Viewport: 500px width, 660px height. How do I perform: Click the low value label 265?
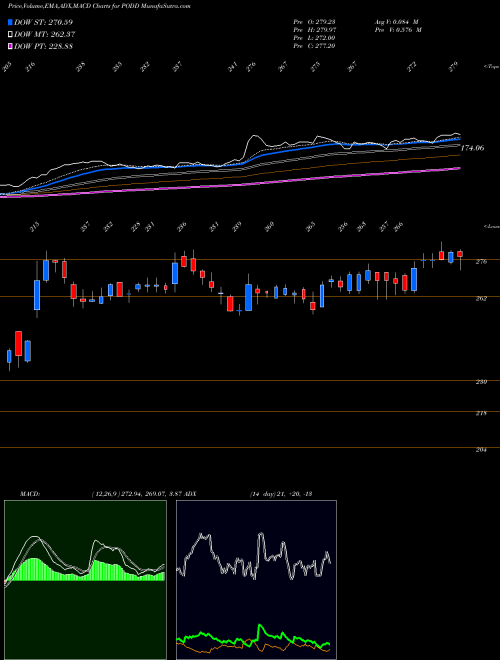coord(311,227)
